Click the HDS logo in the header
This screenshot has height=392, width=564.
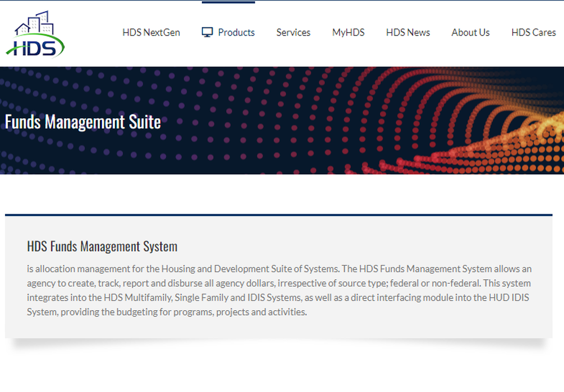[35, 34]
